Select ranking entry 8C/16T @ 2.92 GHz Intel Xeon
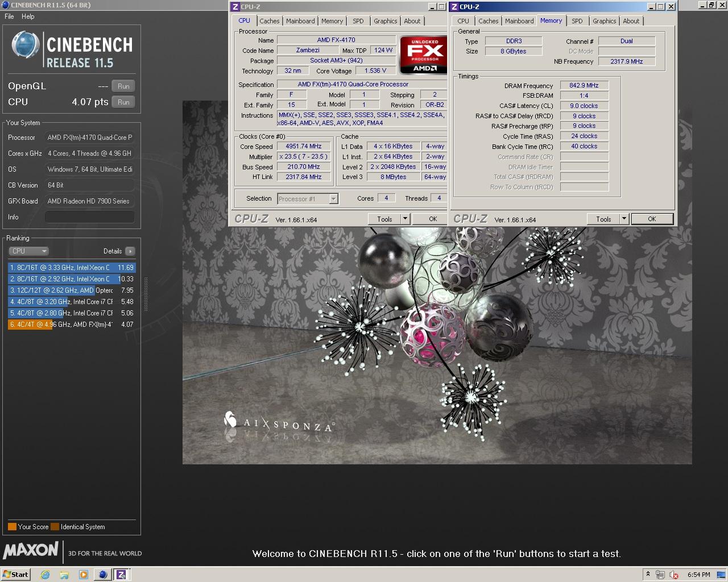 (x=72, y=279)
